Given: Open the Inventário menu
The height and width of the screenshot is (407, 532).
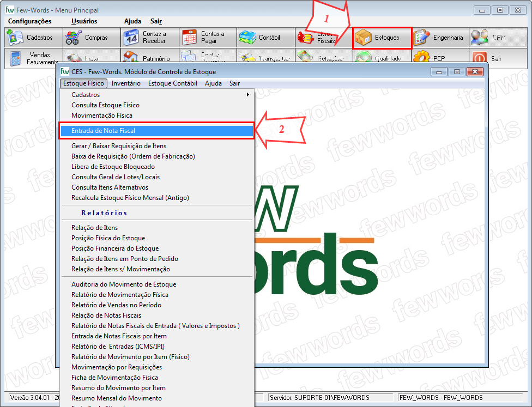Looking at the screenshot, I should coord(126,83).
